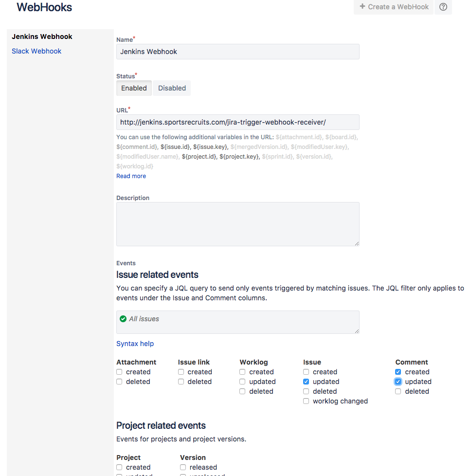Tick the Worklog updated checkbox
The image size is (471, 476).
242,382
